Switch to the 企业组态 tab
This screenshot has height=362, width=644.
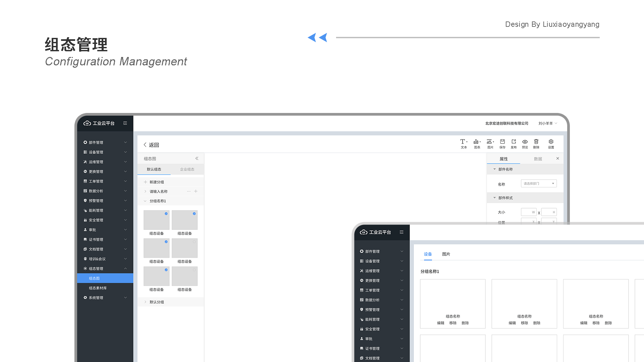[x=187, y=169]
